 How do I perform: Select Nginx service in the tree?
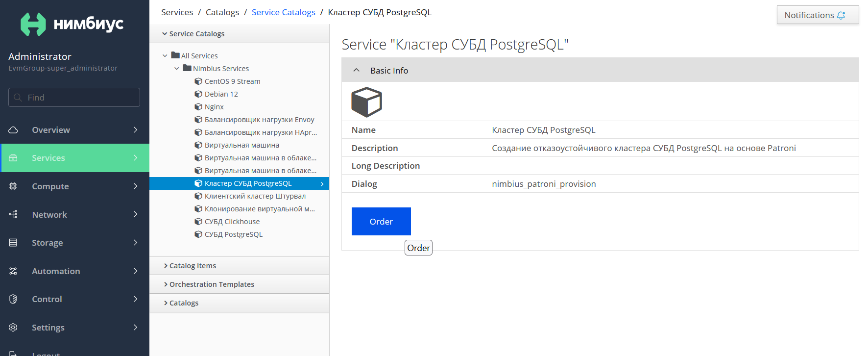(x=214, y=107)
